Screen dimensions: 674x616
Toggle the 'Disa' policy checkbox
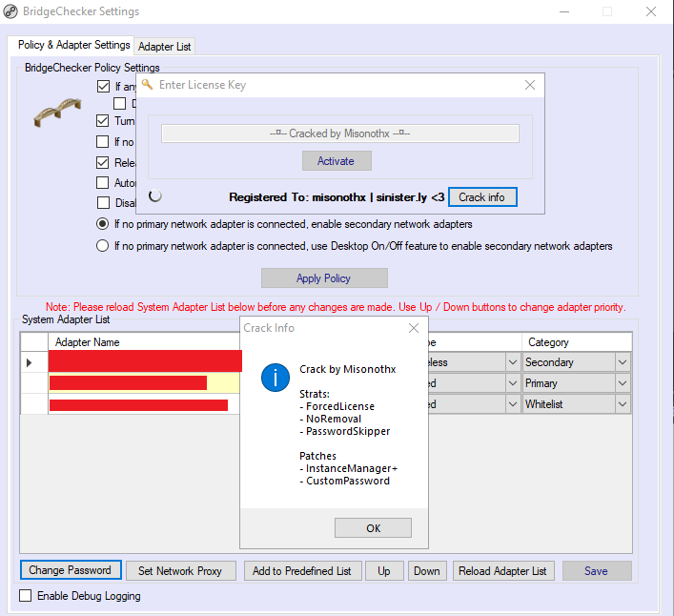pyautogui.click(x=103, y=202)
